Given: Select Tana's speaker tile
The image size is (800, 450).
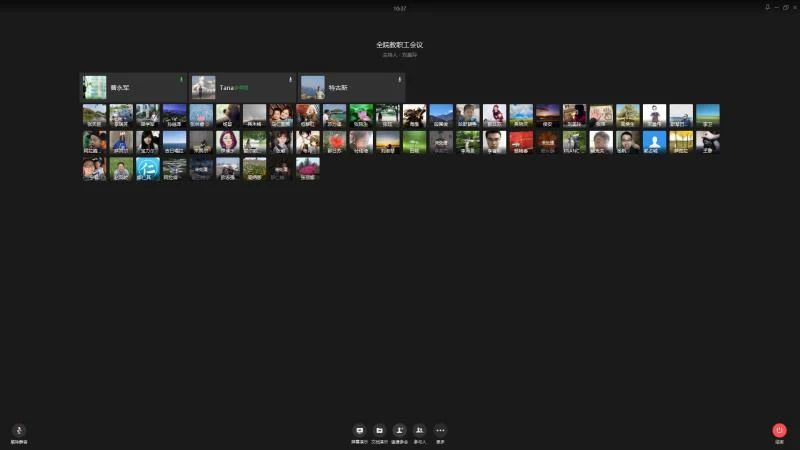Looking at the screenshot, I should click(242, 87).
